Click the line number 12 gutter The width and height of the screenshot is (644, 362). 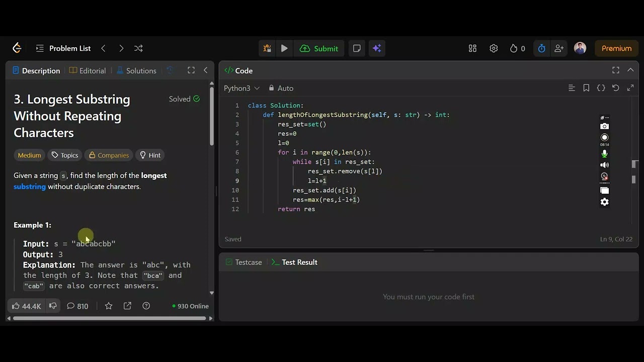235,209
